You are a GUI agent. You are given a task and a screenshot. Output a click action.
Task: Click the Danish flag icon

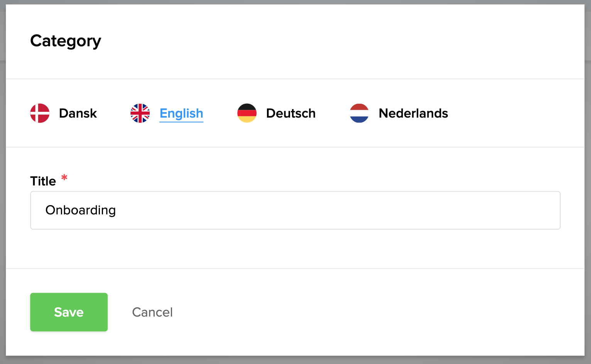pos(40,113)
